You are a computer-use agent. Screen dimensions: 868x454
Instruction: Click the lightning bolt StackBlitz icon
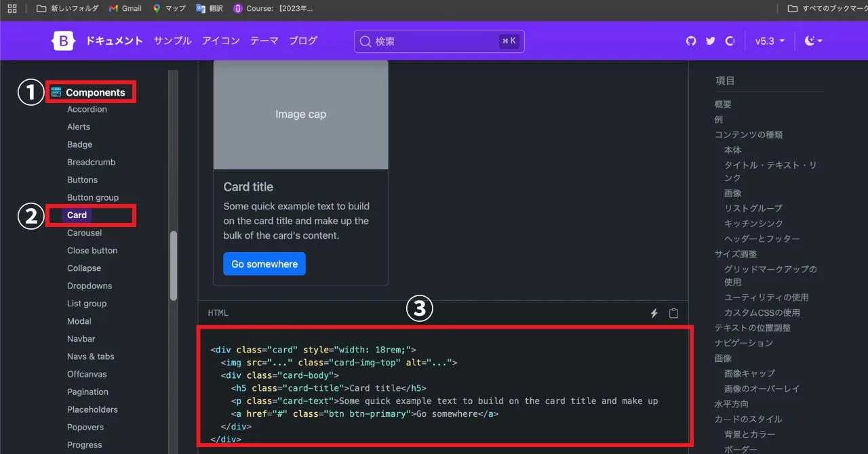click(654, 313)
